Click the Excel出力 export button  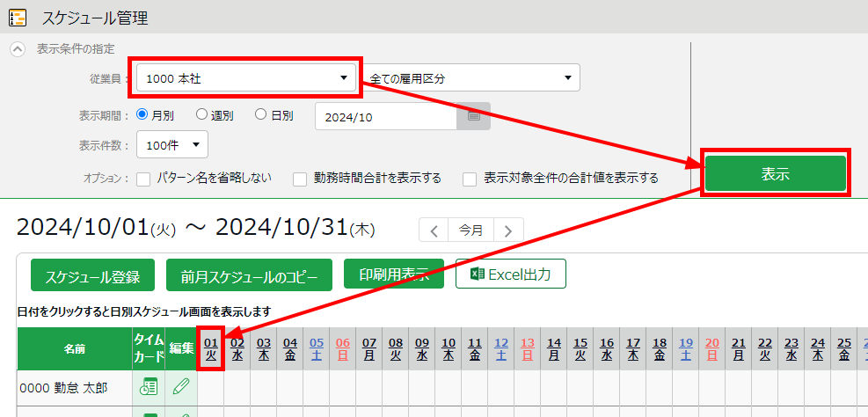click(510, 274)
